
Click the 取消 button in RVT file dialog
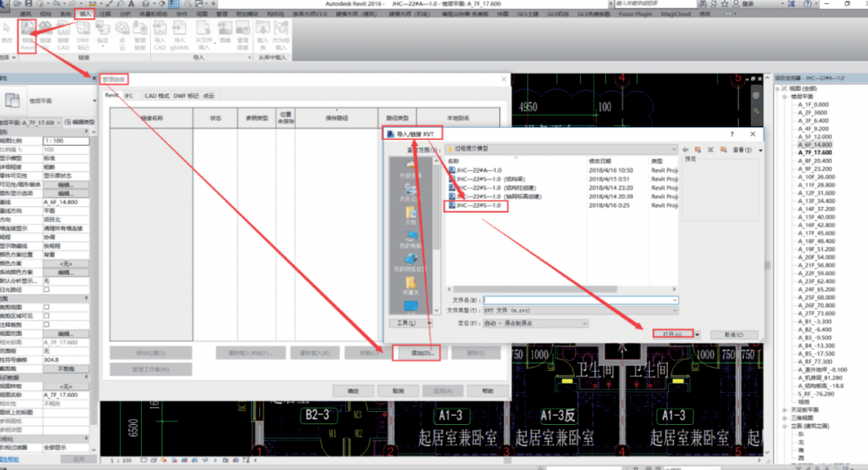(x=734, y=335)
